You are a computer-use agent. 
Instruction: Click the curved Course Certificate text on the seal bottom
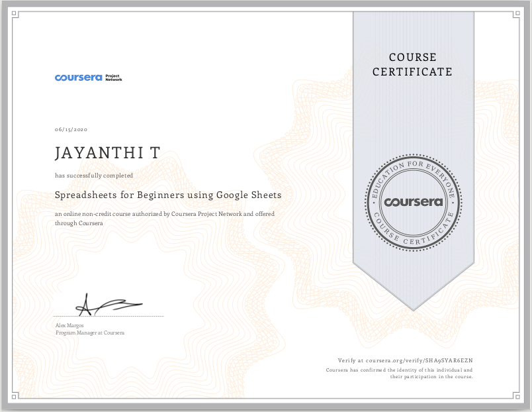(413, 231)
